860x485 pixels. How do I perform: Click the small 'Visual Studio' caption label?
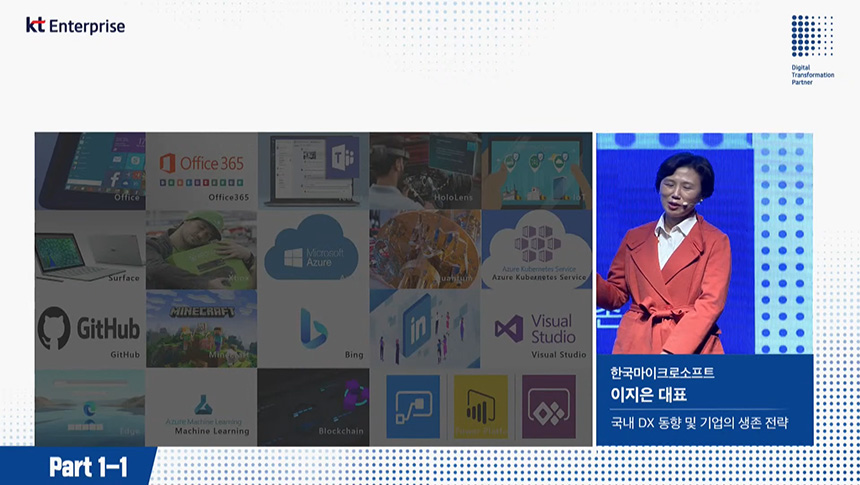558,354
